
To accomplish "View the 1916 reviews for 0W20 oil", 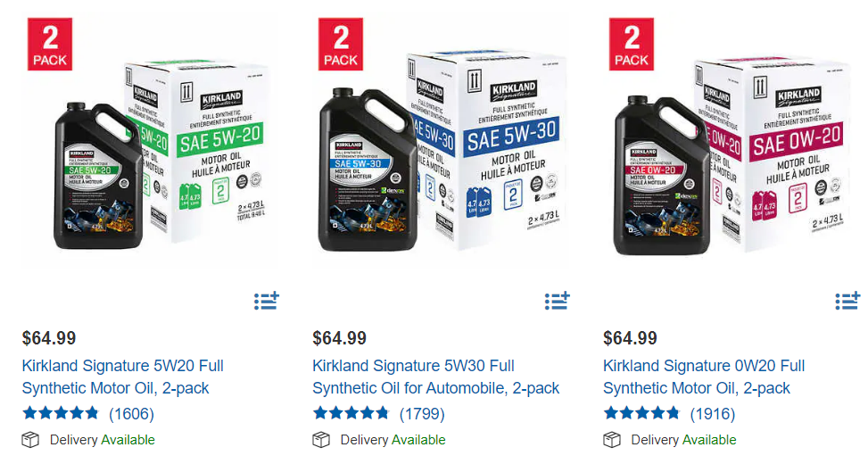I will coord(713,414).
